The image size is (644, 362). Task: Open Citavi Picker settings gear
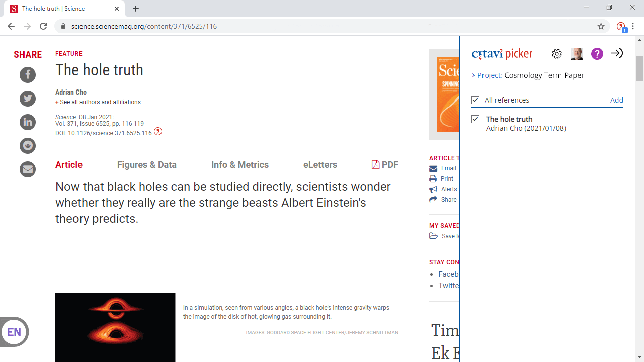556,54
